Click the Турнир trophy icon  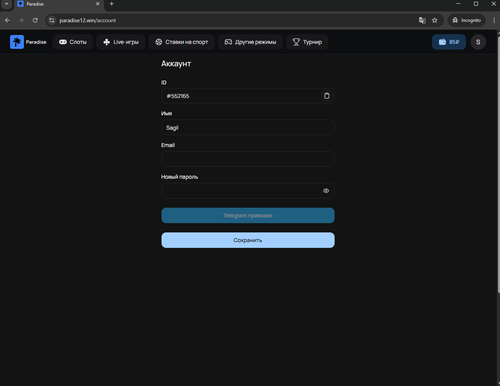pos(296,42)
